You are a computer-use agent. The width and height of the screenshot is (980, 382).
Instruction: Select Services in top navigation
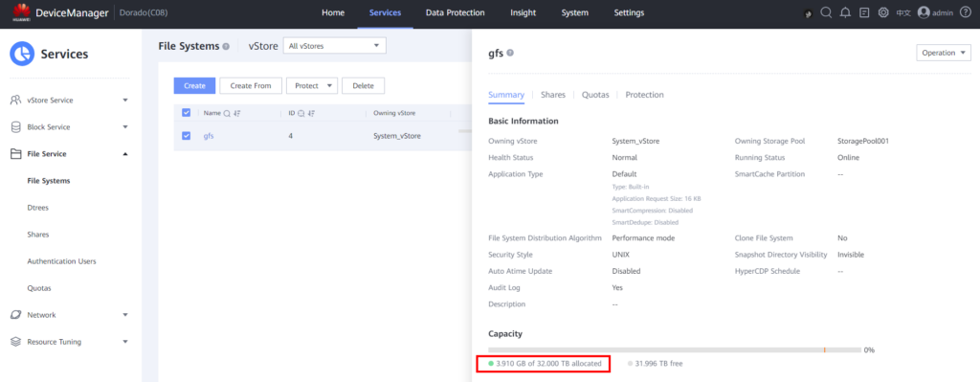pos(385,12)
